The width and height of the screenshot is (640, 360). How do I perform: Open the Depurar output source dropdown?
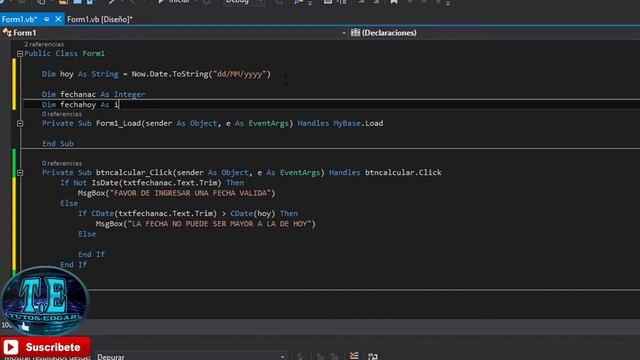[x=191, y=356]
